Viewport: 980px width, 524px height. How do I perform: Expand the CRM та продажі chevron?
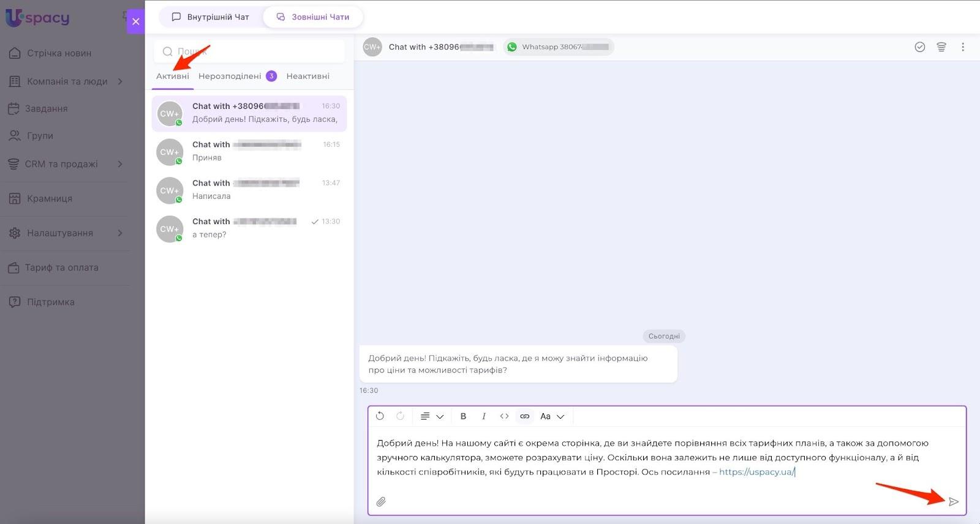(x=120, y=164)
